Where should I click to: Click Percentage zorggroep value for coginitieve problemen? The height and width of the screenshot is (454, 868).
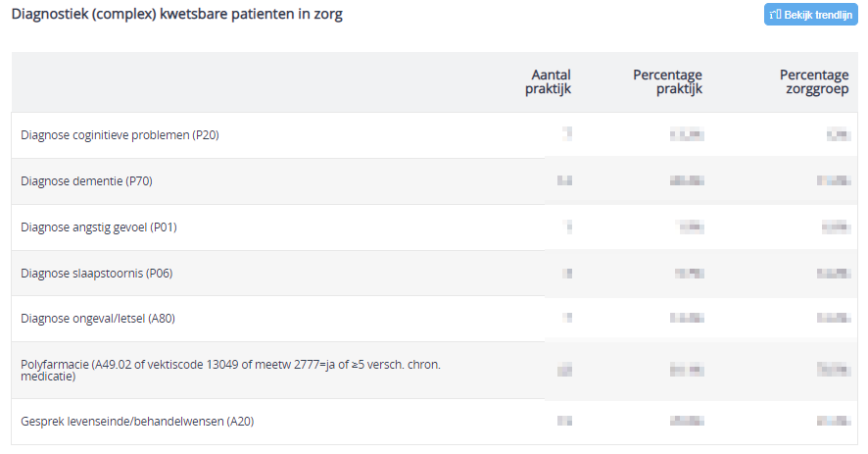pos(838,134)
